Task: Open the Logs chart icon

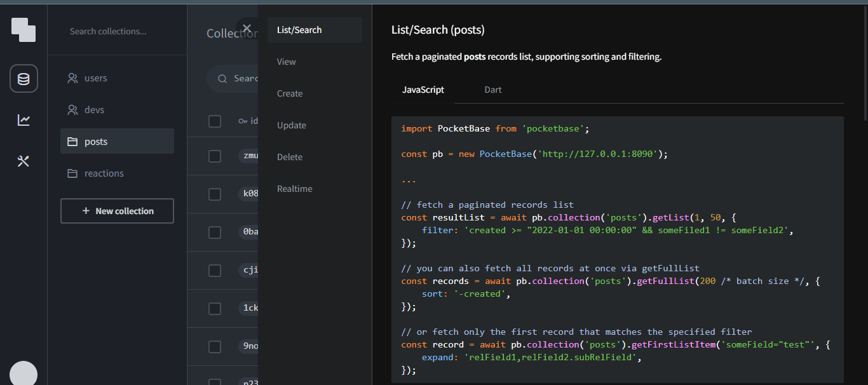Action: (24, 119)
